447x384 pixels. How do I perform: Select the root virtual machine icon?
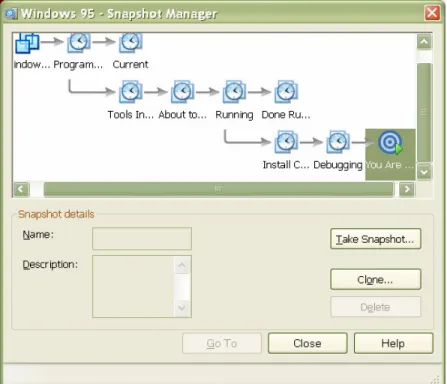27,43
